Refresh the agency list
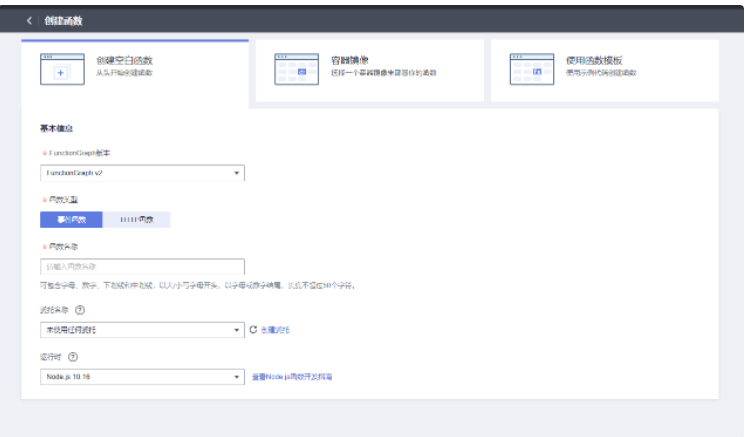The height and width of the screenshot is (437, 745). click(253, 330)
